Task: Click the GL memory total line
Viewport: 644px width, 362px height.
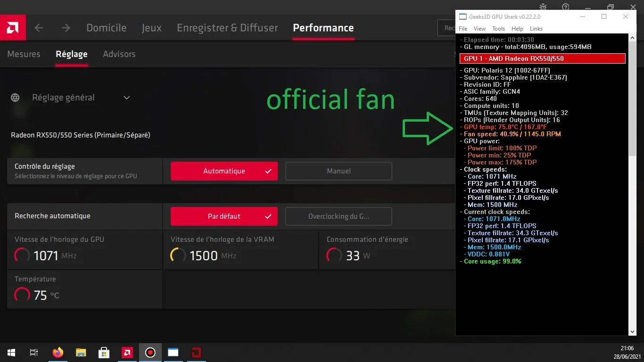Action: pos(526,47)
